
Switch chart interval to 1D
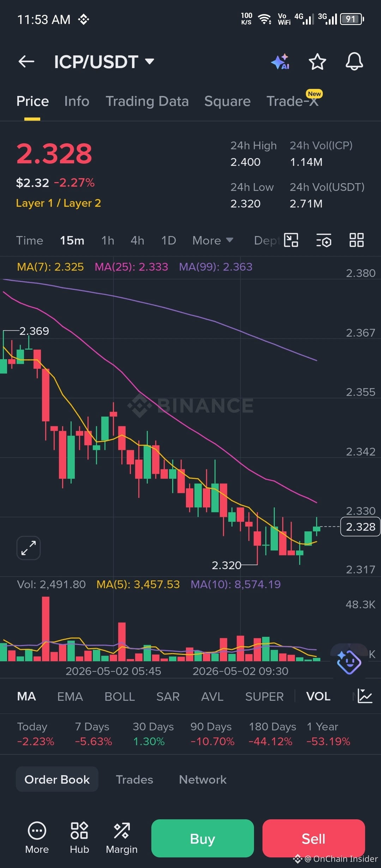point(169,241)
